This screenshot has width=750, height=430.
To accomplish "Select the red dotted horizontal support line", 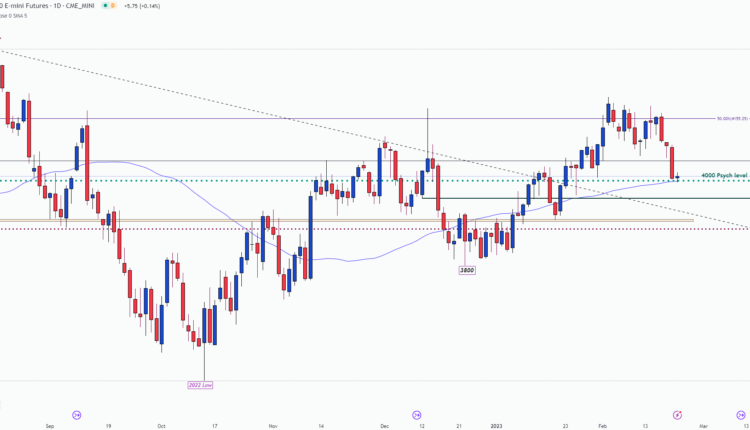I will [x=300, y=229].
